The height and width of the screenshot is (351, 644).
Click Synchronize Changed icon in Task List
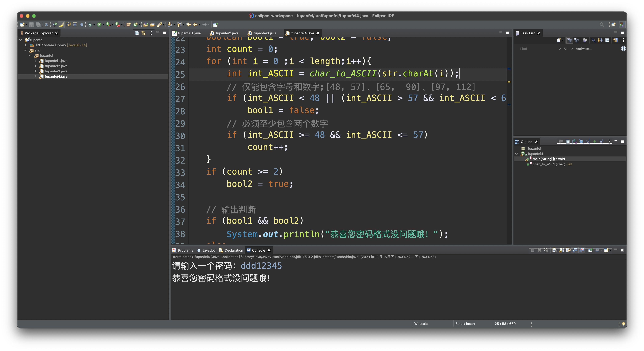tap(615, 40)
